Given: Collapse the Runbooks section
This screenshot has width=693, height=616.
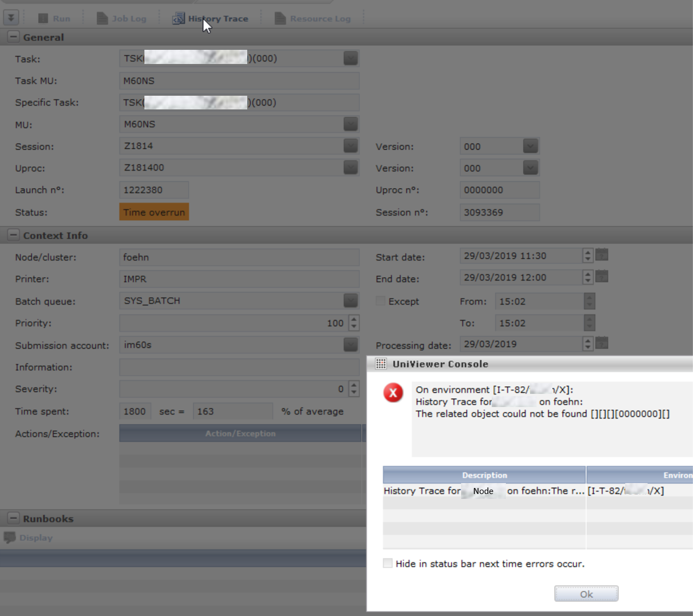Looking at the screenshot, I should (13, 518).
